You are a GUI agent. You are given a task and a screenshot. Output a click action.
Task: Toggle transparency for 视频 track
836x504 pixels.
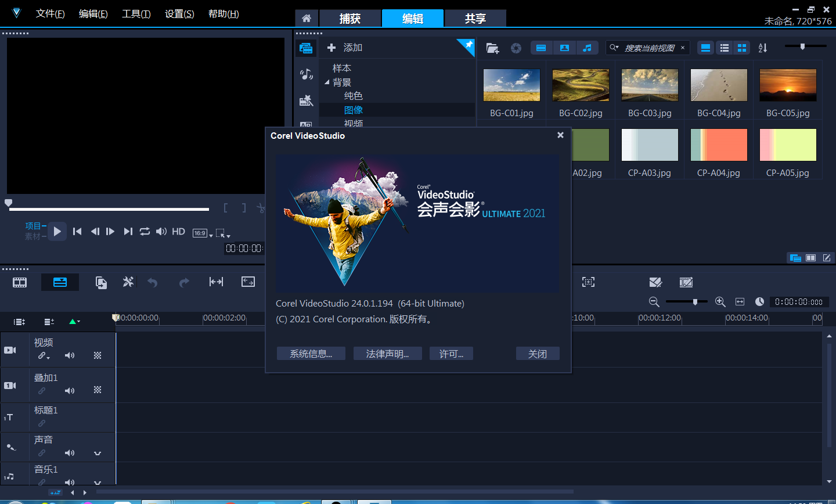coord(98,355)
